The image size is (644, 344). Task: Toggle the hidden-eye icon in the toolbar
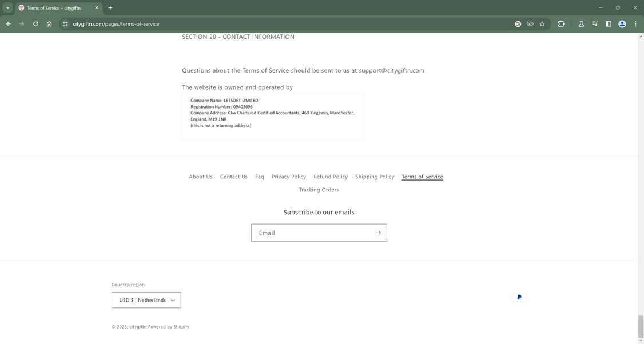coord(530,23)
